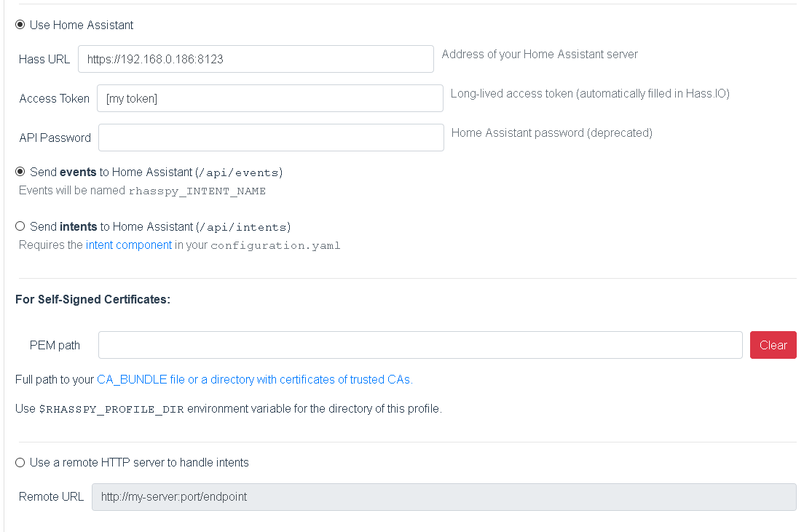
Task: Choose Send events to Home Assistant
Action: pyautogui.click(x=20, y=172)
